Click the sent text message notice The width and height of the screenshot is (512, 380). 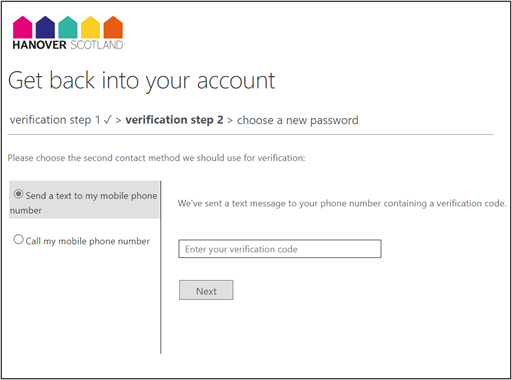click(x=342, y=203)
